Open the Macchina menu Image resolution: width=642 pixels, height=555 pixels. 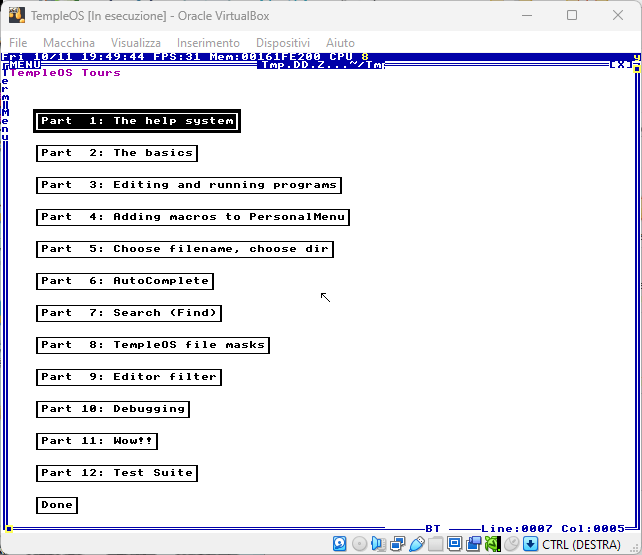(69, 43)
